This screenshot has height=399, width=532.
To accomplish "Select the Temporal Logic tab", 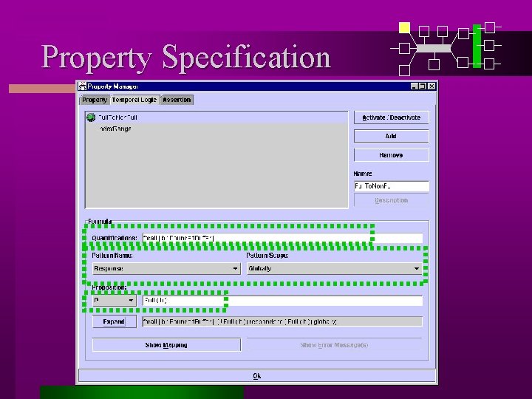I will [134, 100].
